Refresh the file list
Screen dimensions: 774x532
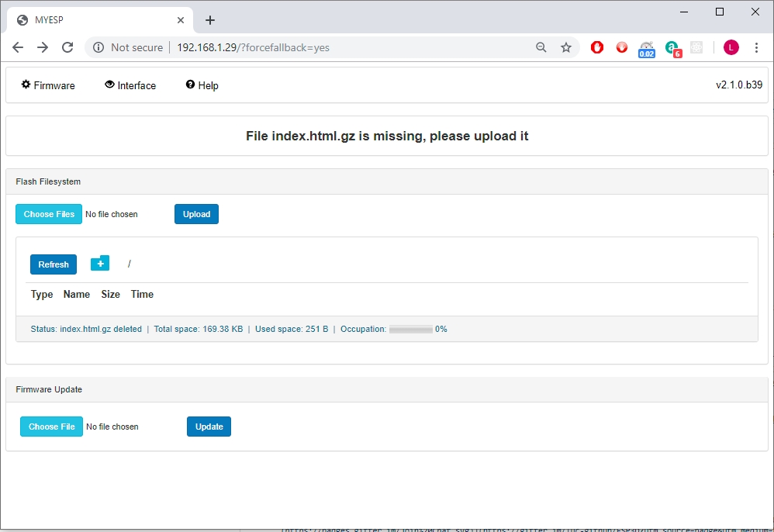54,264
